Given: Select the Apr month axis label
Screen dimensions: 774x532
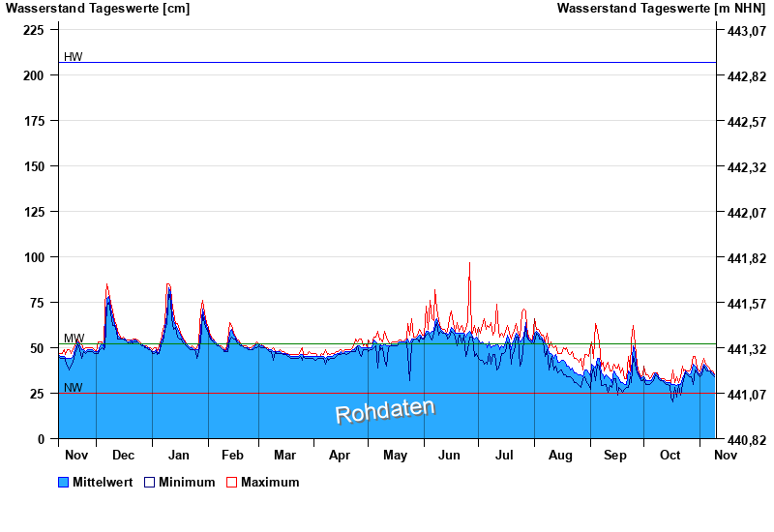Looking at the screenshot, I should pyautogui.click(x=340, y=455).
